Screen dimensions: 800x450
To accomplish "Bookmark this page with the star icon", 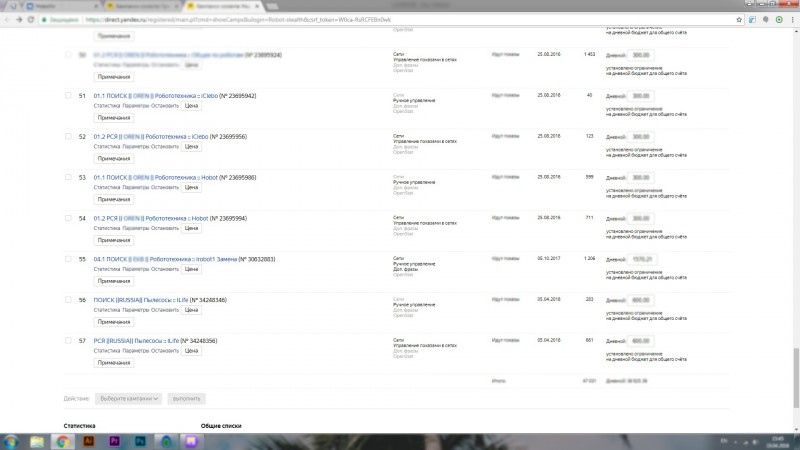I will (739, 19).
